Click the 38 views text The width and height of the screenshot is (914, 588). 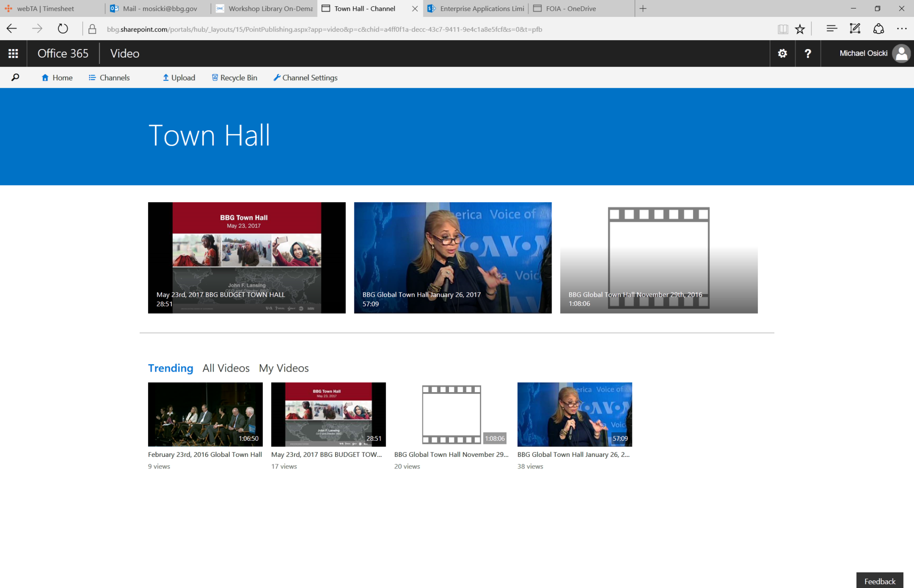[530, 467]
